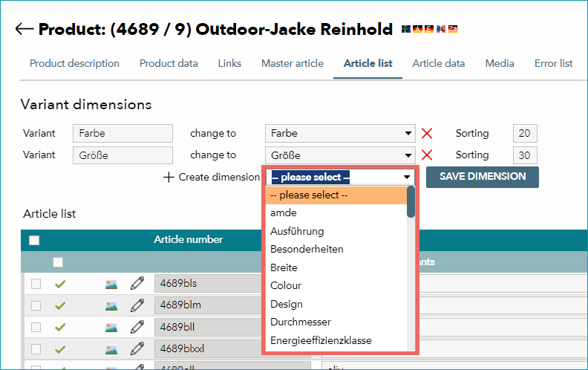Click dropdown list scrollbar thumb
The width and height of the screenshot is (588, 370).
[x=411, y=202]
